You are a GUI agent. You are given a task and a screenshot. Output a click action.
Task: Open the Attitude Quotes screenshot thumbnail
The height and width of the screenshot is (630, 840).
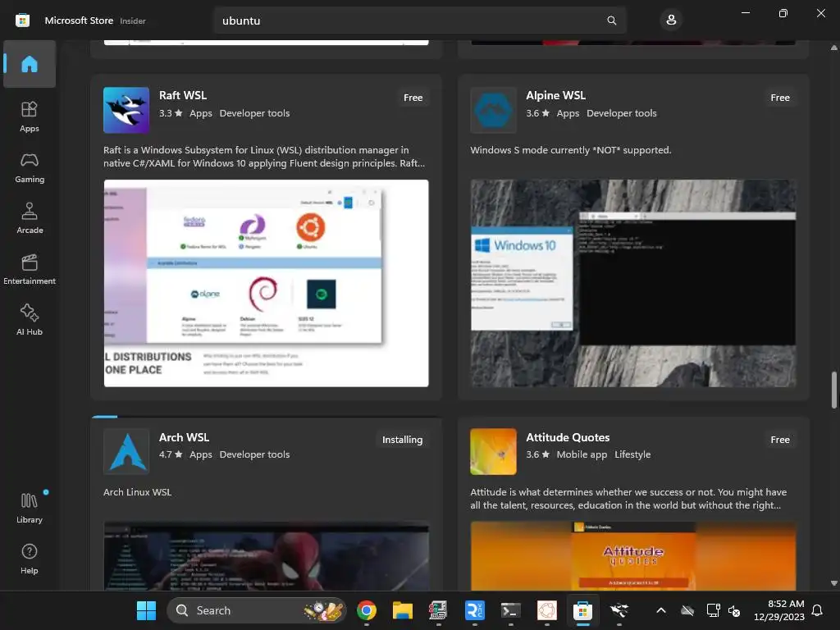pos(633,556)
